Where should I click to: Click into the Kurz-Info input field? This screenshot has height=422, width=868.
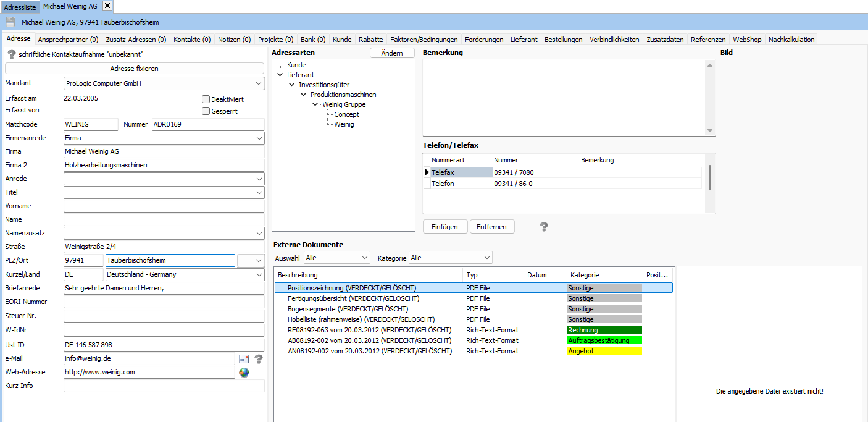coord(164,386)
